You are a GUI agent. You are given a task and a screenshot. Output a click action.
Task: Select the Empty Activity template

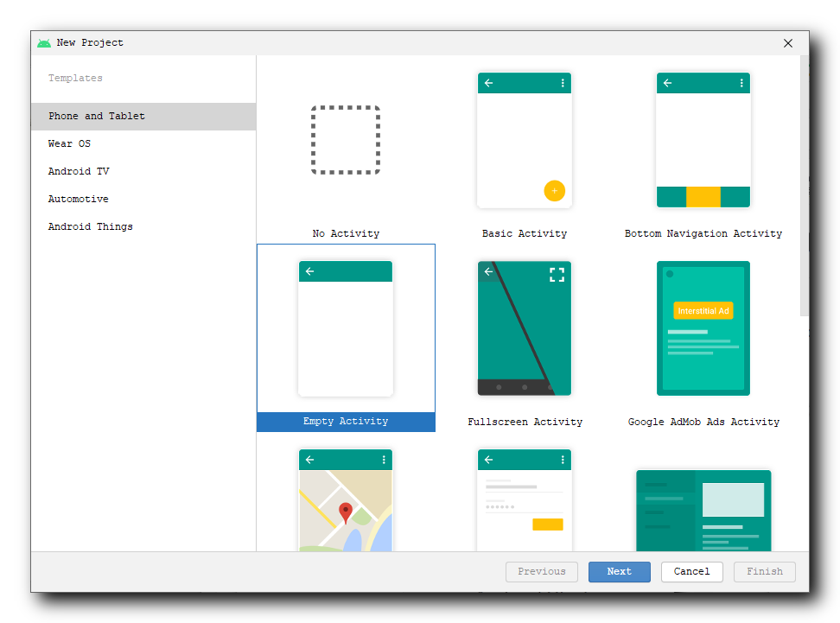[x=346, y=337]
